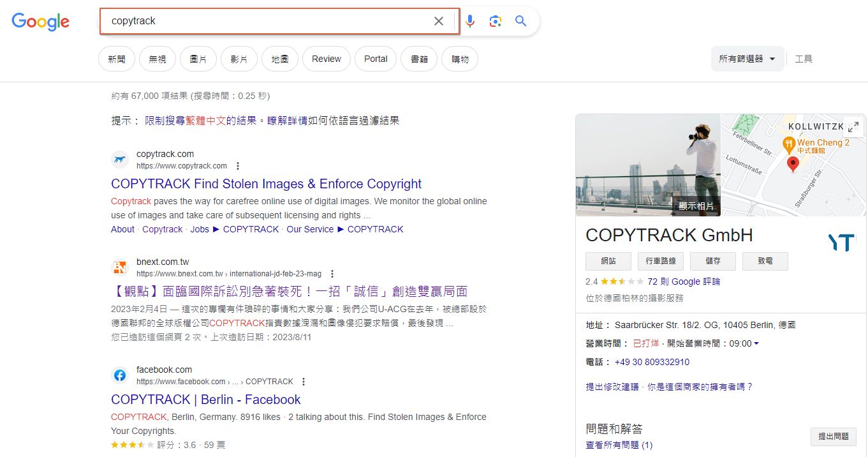
Task: Open Jobs ► COPYTRACK sitelink
Action: tap(235, 229)
